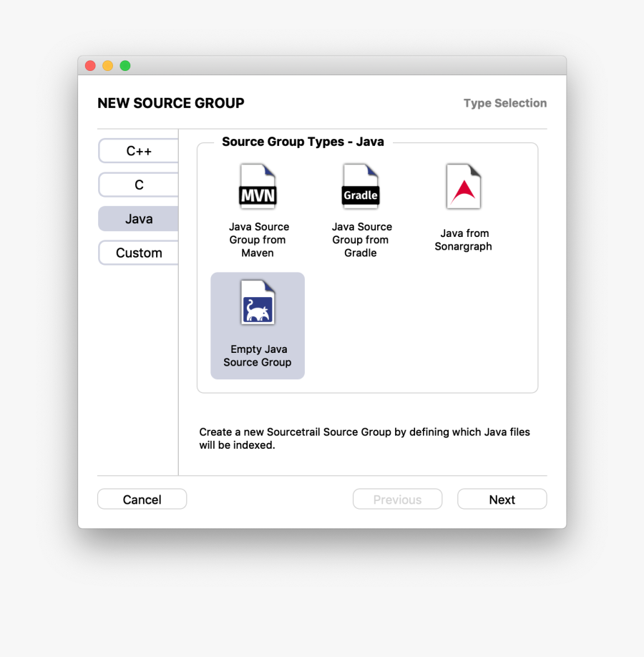
Task: Click the "NEW SOURCE GROUP" heading
Action: pyautogui.click(x=171, y=103)
